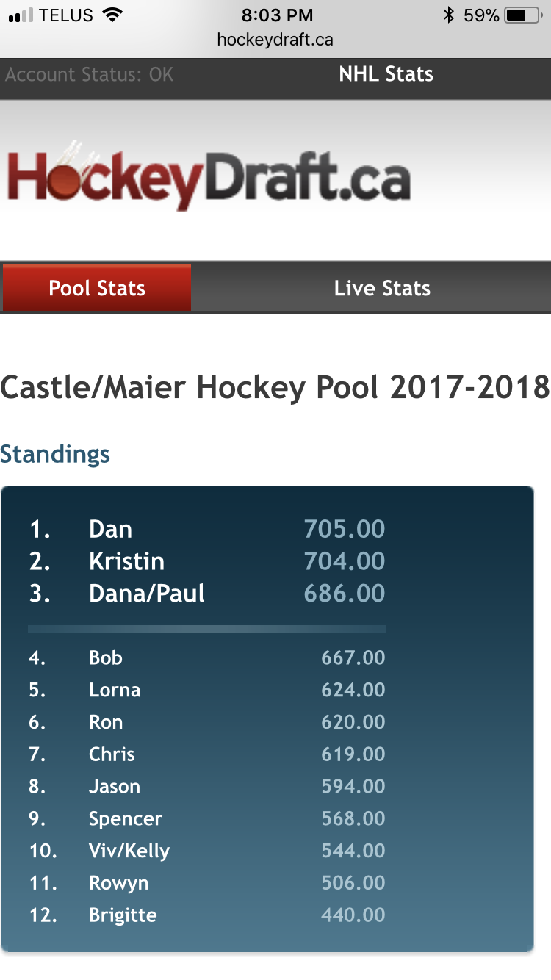The height and width of the screenshot is (980, 551).
Task: Select Dan in first place
Action: (x=110, y=529)
